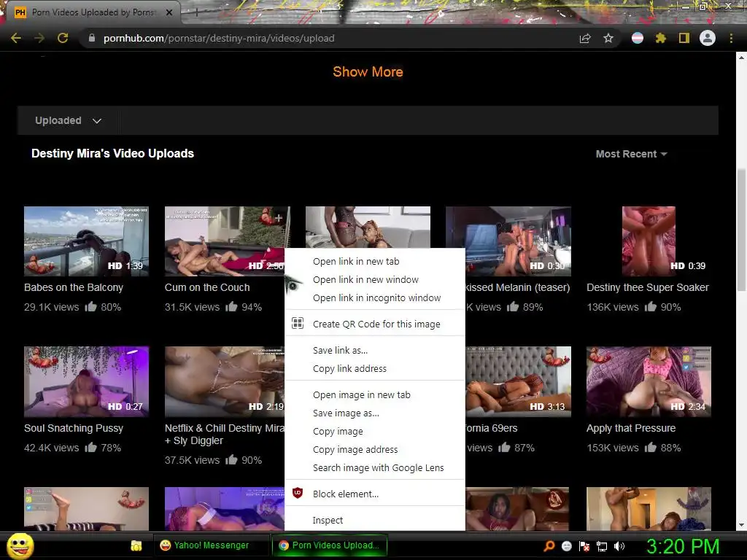Choose Copy image from the context menu

[375, 431]
